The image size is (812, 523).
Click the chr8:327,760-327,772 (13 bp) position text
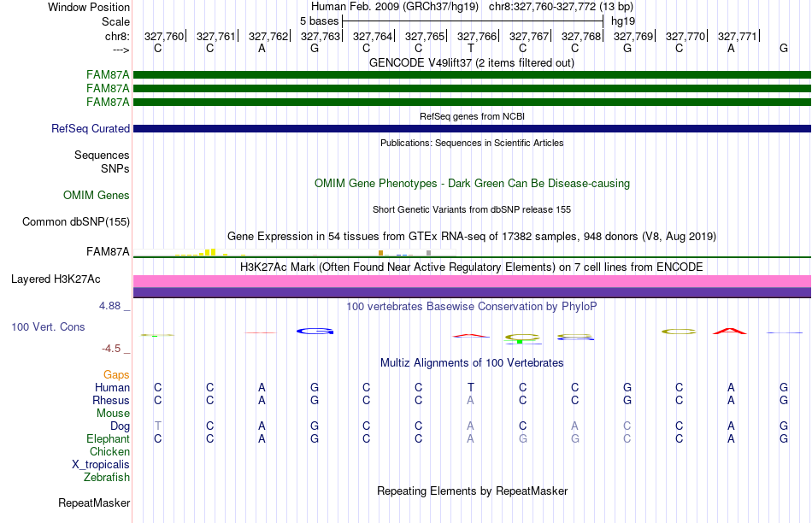pos(561,7)
